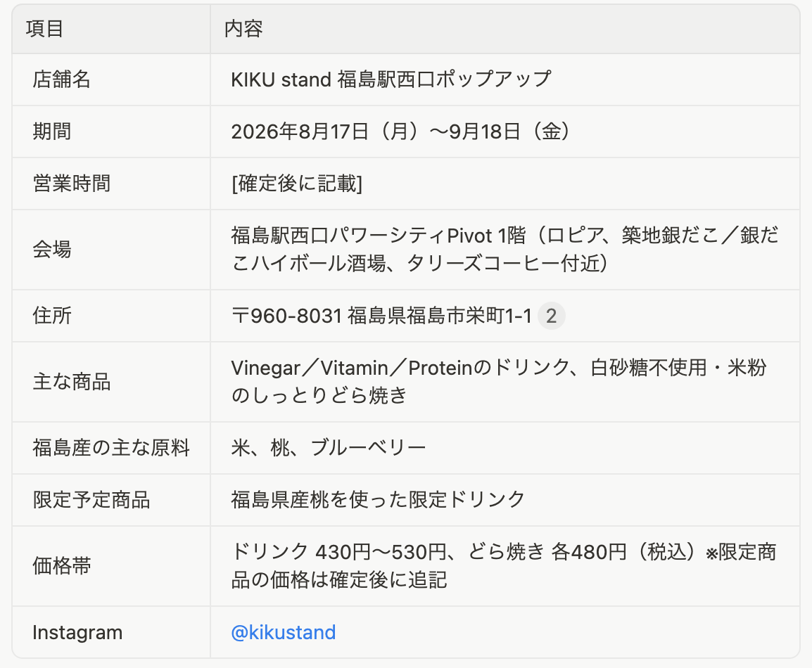The height and width of the screenshot is (668, 812).
Task: Click the Instagram row label
Action: pyautogui.click(x=77, y=632)
